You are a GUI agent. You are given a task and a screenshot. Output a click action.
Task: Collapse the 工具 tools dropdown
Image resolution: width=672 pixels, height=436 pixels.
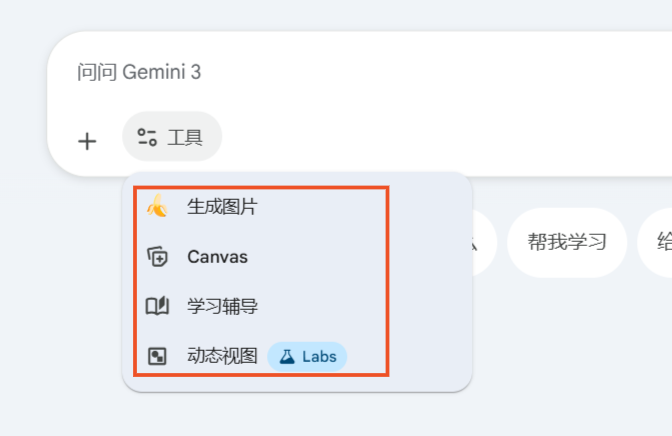click(172, 137)
